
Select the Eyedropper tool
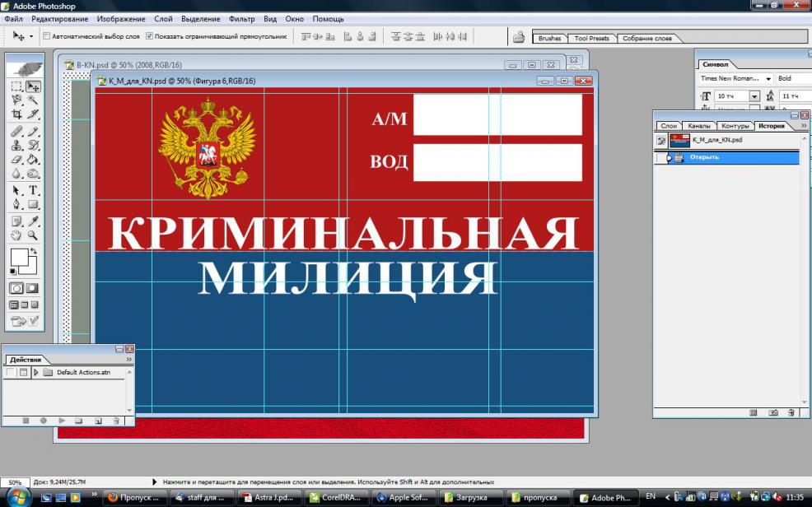point(33,221)
